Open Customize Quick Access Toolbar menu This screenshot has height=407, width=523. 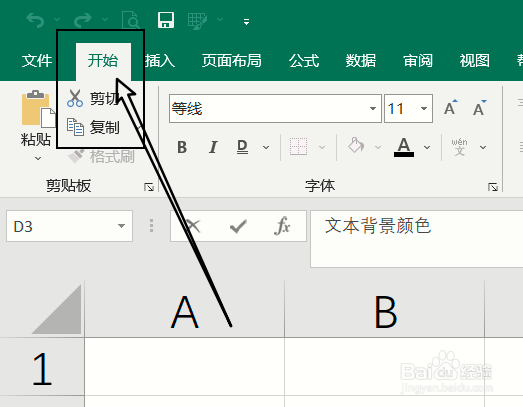click(246, 22)
